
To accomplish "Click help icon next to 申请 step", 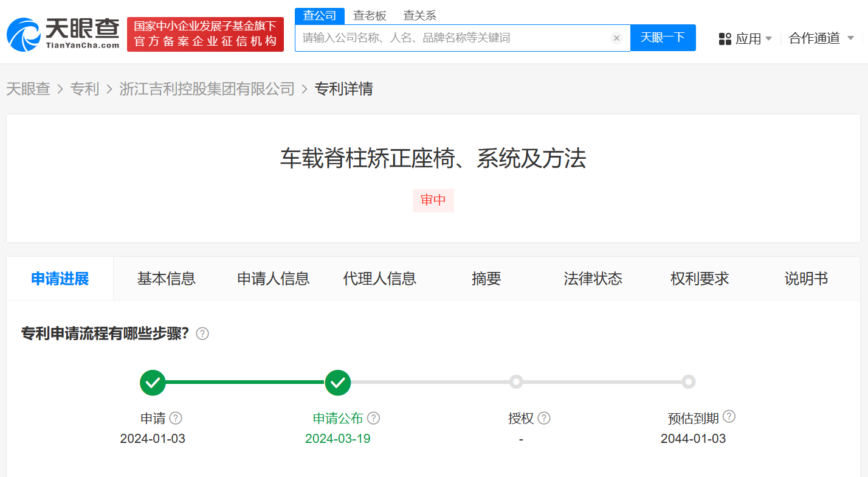I will tap(176, 418).
